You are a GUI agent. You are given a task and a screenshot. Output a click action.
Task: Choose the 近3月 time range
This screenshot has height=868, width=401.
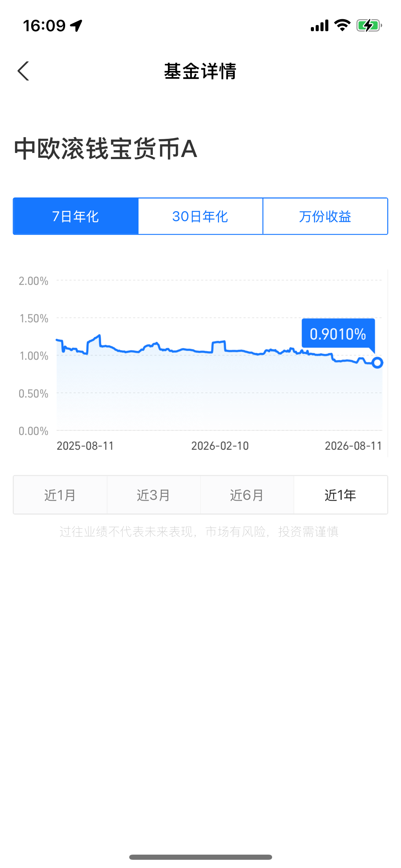tap(154, 495)
